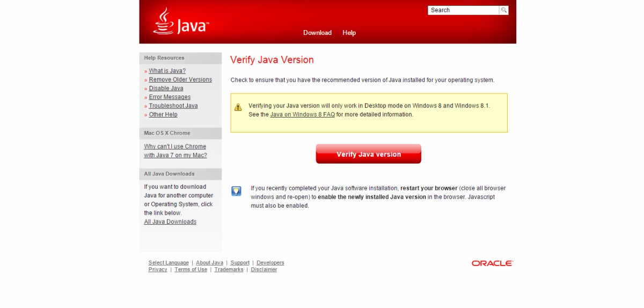Click the search magnifier icon
This screenshot has width=644, height=308.
(x=503, y=10)
